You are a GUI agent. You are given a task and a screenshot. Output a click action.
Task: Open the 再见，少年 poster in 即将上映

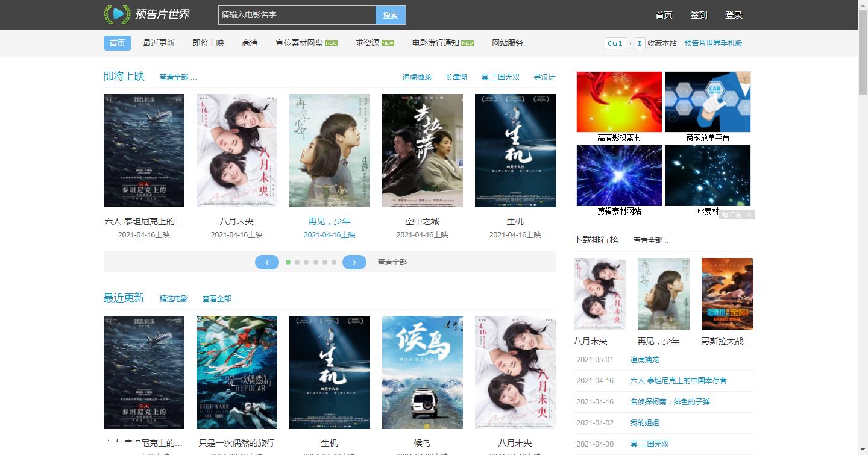[x=330, y=151]
